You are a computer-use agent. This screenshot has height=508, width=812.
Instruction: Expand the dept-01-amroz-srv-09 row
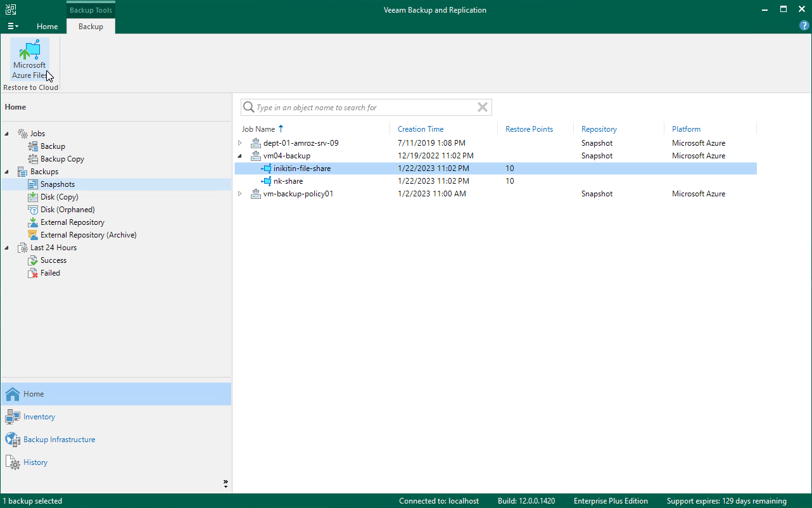240,143
